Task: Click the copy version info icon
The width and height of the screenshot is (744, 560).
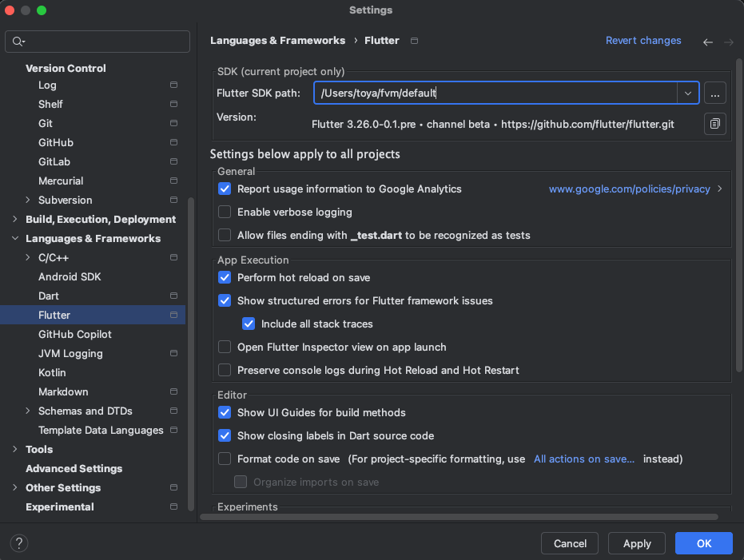Action: (714, 125)
